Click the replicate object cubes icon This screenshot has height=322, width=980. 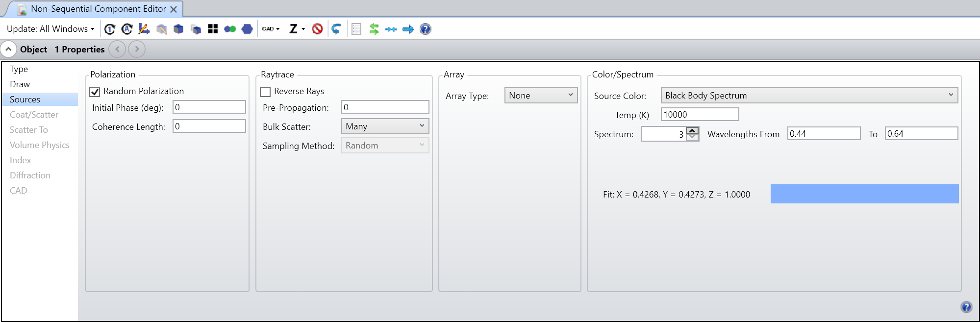pyautogui.click(x=196, y=29)
